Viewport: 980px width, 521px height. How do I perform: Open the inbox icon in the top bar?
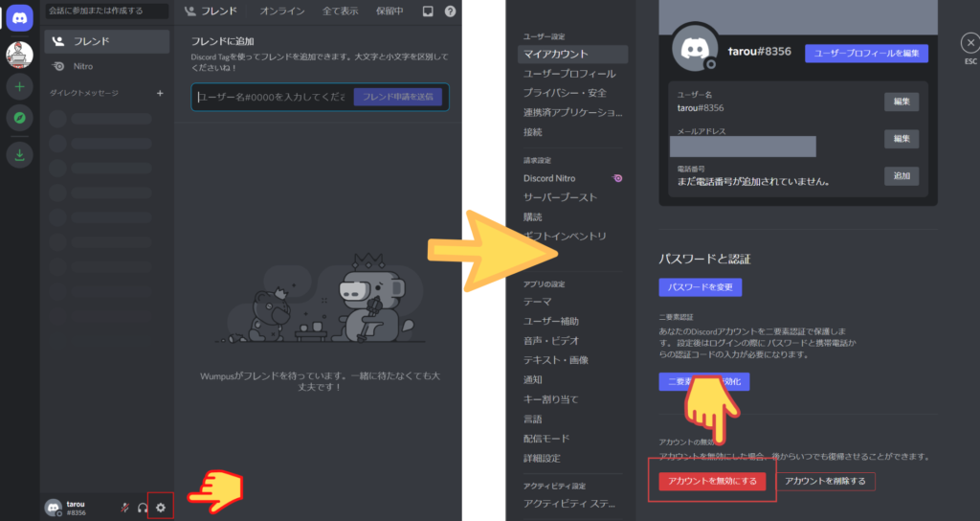(x=428, y=11)
